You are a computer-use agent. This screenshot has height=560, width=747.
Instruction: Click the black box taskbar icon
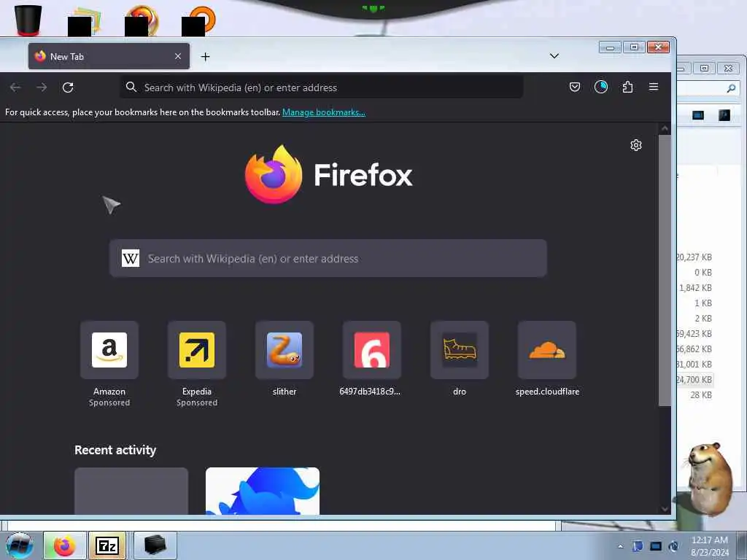pyautogui.click(x=155, y=545)
